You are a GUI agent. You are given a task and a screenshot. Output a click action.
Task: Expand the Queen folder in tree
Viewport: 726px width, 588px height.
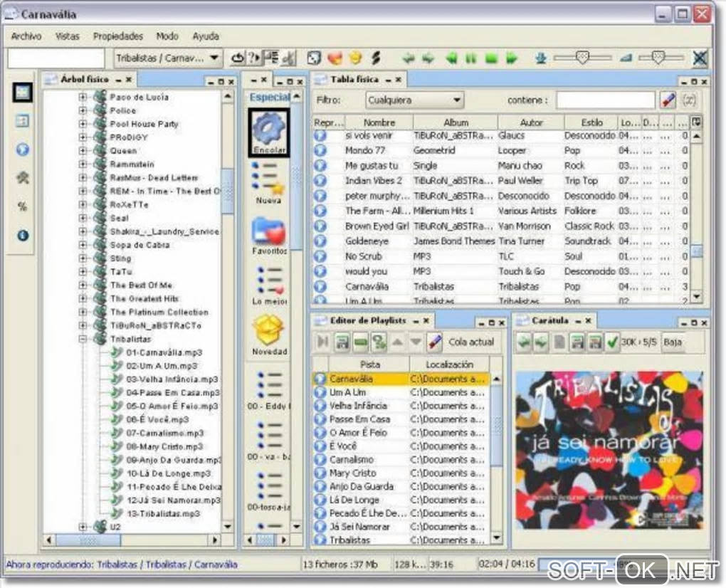point(83,150)
